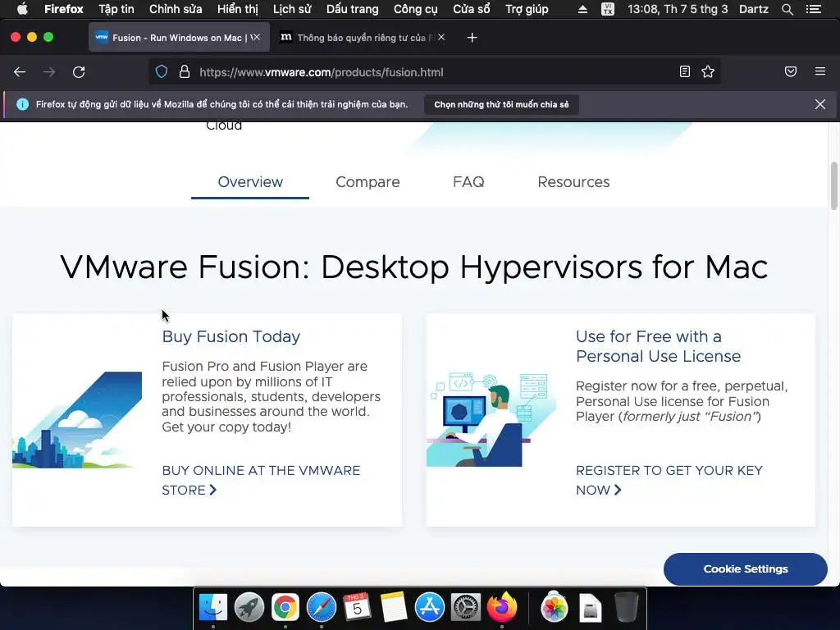Dismiss the Firefox data notification bar
The width and height of the screenshot is (840, 630).
click(820, 104)
